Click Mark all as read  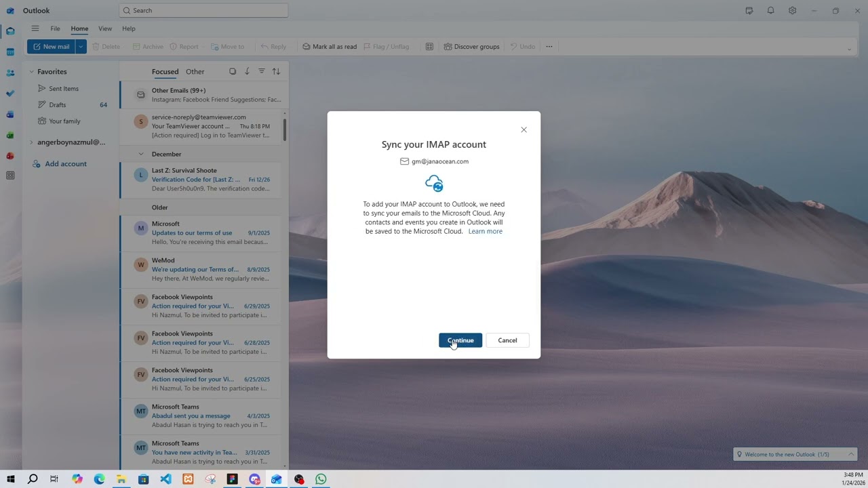pos(330,47)
